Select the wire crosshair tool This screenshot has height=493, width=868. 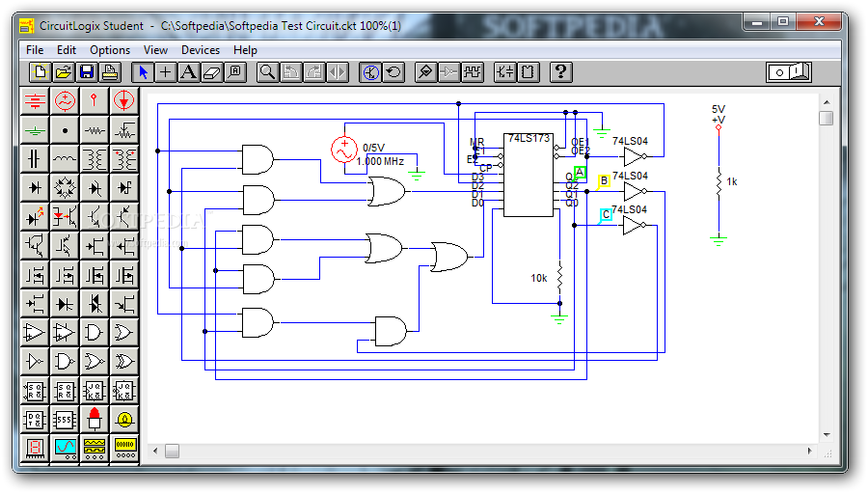click(166, 72)
